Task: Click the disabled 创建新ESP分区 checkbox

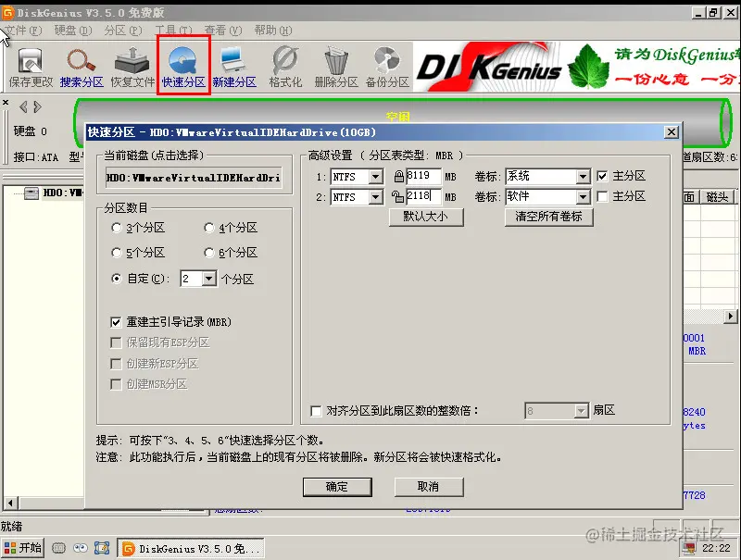Action: (x=116, y=364)
